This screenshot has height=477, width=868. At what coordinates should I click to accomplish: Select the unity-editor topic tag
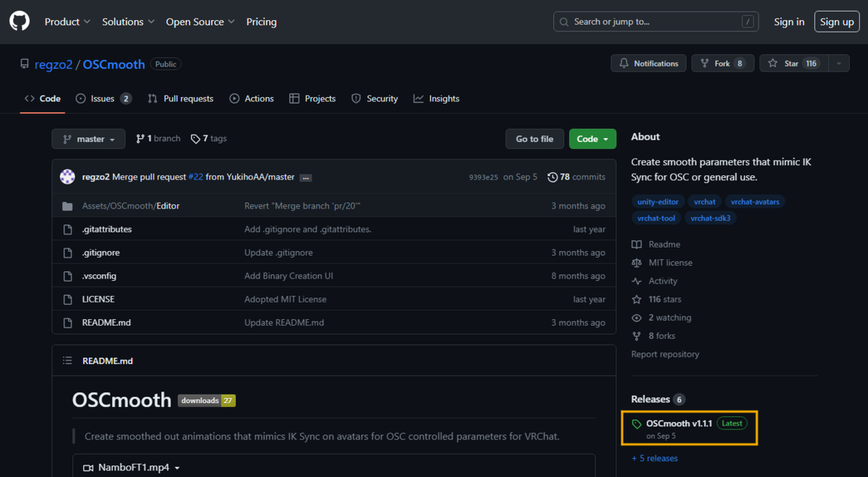point(657,202)
